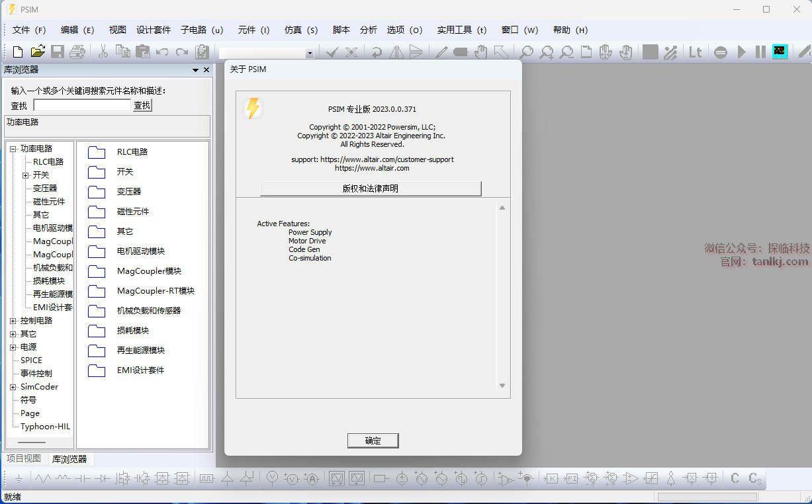The image size is (812, 504).
Task: Switch to the 库浏览器 bottom tab
Action: tap(69, 459)
